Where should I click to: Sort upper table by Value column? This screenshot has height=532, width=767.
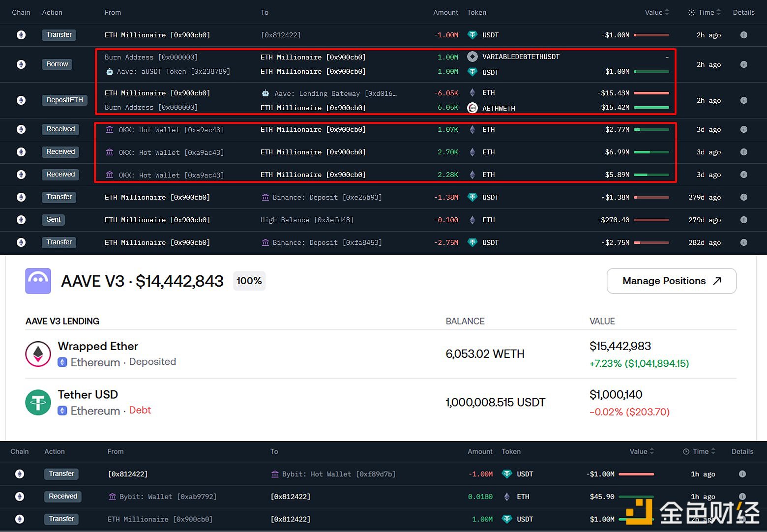pyautogui.click(x=657, y=12)
